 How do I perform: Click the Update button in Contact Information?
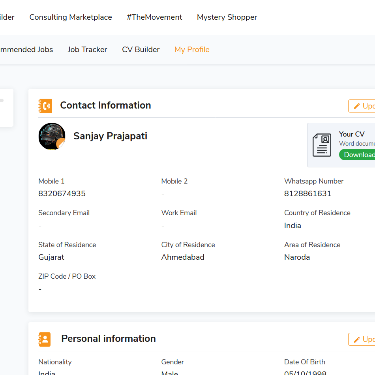362,106
